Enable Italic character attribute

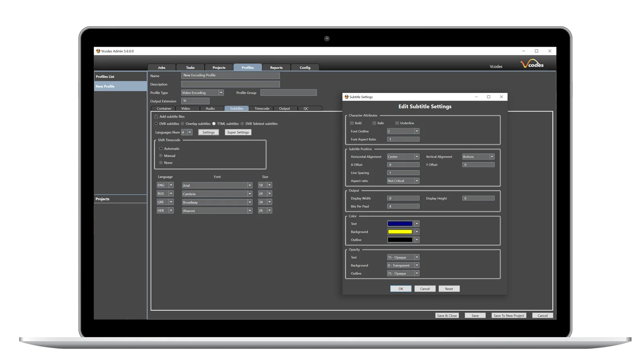click(x=374, y=123)
